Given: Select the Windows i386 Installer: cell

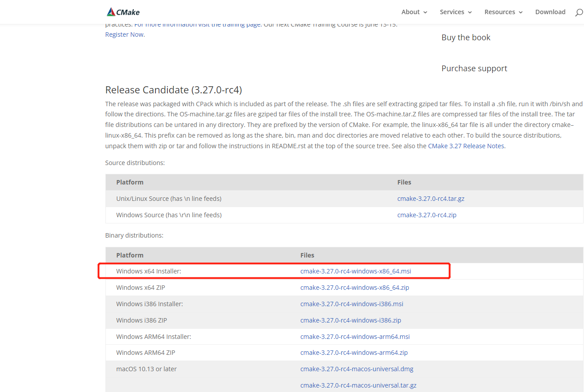Looking at the screenshot, I should click(150, 304).
